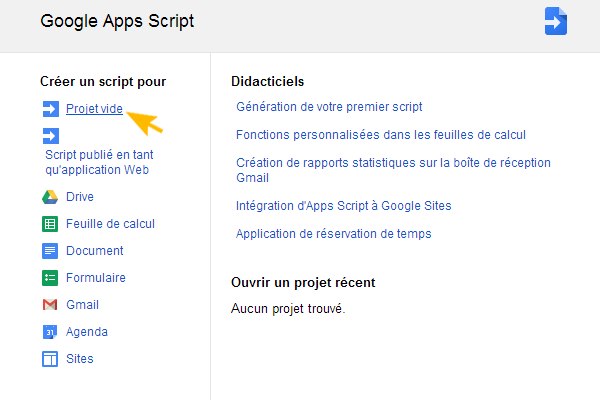Open the Gmail statistics reports tutorial
The height and width of the screenshot is (400, 600).
click(393, 169)
